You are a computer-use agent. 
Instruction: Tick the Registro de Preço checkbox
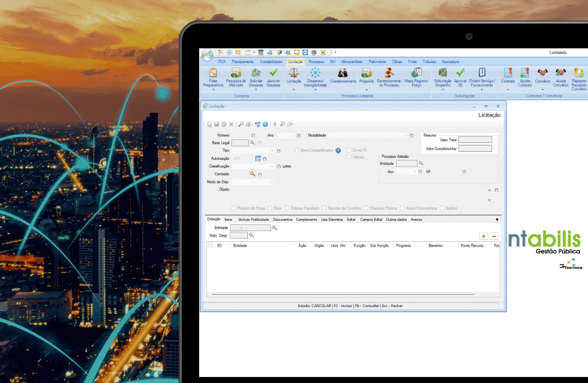[234, 208]
